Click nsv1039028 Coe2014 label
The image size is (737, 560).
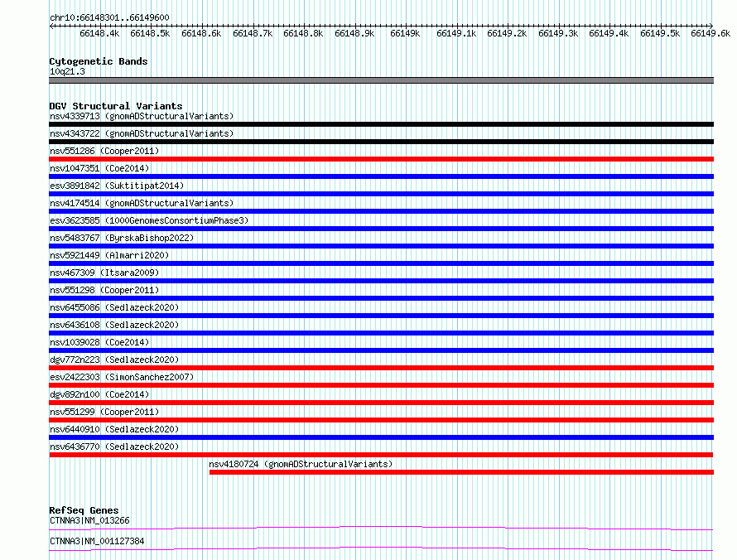pyautogui.click(x=99, y=342)
